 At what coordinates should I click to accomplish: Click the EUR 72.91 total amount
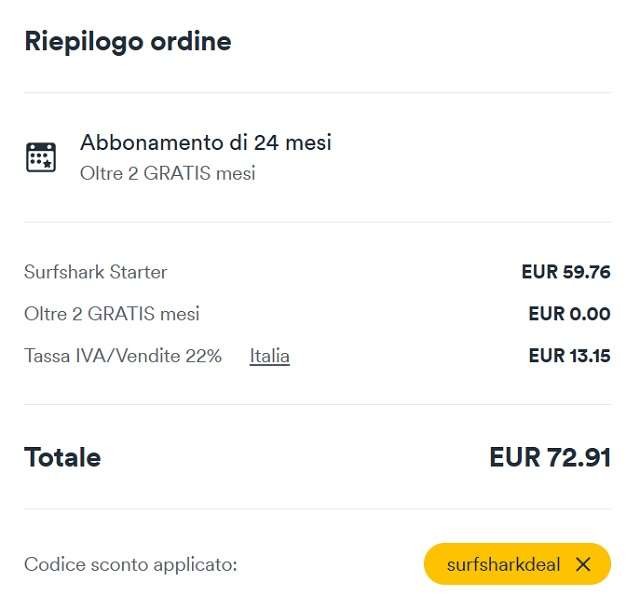(549, 458)
